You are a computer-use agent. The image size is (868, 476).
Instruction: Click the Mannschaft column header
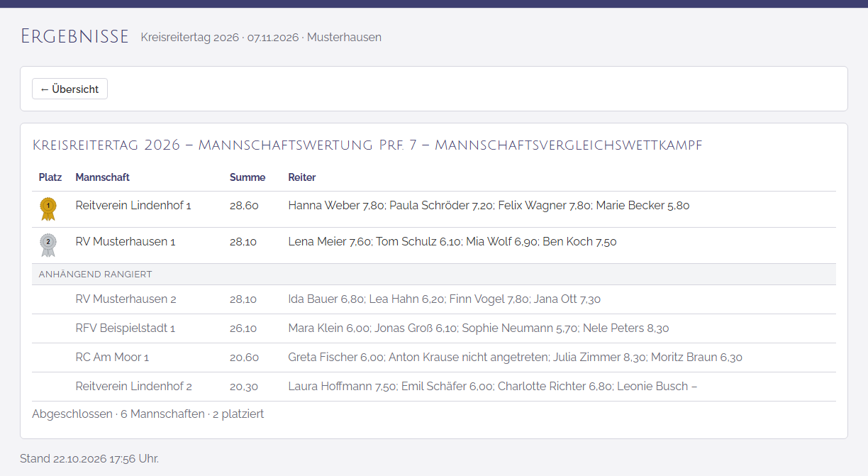(x=103, y=177)
